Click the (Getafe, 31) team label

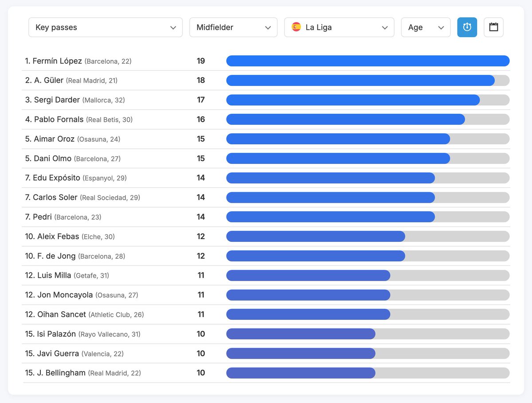(x=91, y=275)
